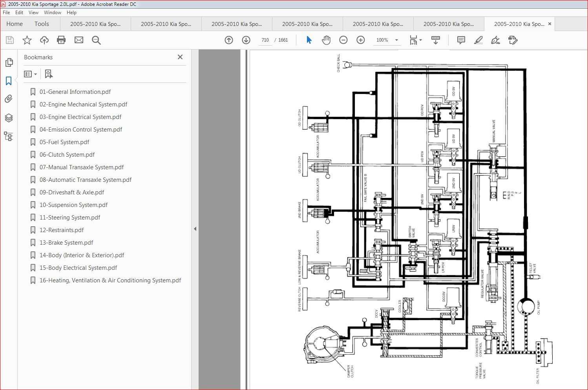Go to next page arrow icon
This screenshot has height=390, width=588.
pyautogui.click(x=246, y=40)
